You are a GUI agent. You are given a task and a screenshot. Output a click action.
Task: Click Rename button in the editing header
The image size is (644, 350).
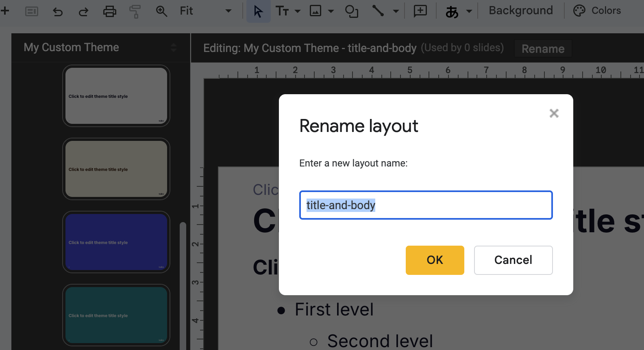[543, 49]
